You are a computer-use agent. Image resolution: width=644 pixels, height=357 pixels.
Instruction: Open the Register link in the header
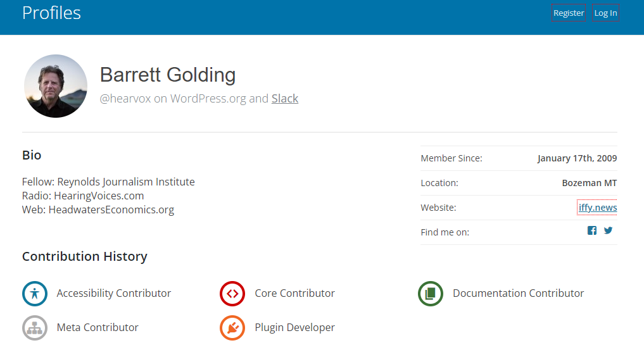click(569, 13)
